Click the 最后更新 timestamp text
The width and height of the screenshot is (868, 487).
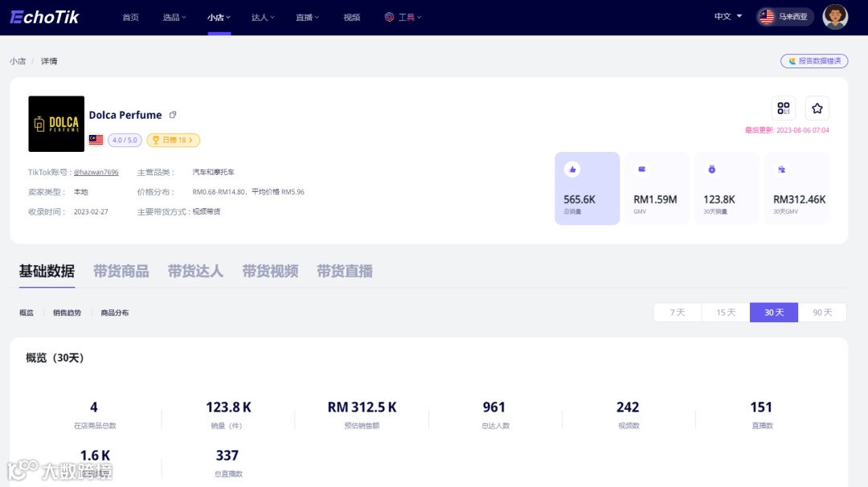click(787, 130)
